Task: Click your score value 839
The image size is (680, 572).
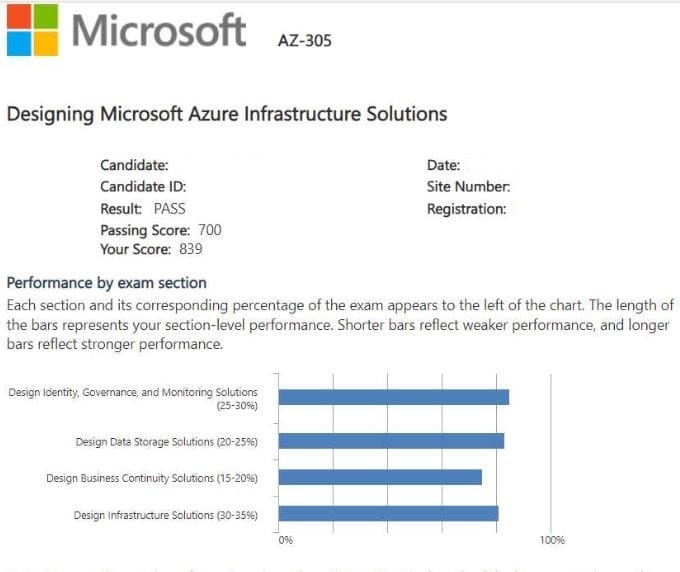Action: tap(191, 250)
